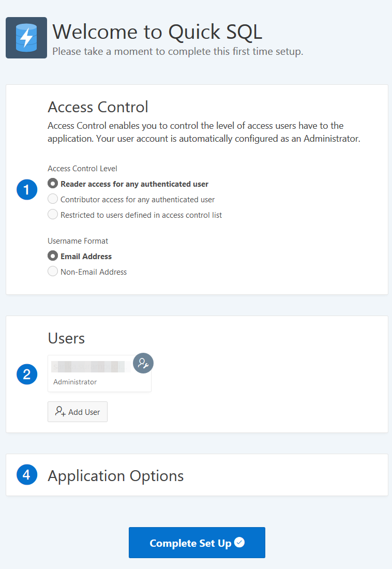Click the Quick SQL lightning database logo
The image size is (392, 569).
coord(26,38)
